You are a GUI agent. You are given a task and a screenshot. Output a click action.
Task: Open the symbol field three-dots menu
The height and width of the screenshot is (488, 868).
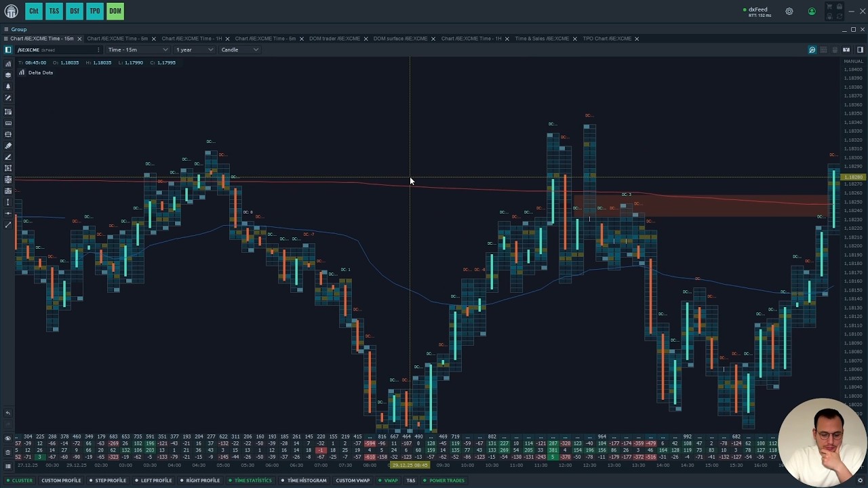pyautogui.click(x=98, y=49)
